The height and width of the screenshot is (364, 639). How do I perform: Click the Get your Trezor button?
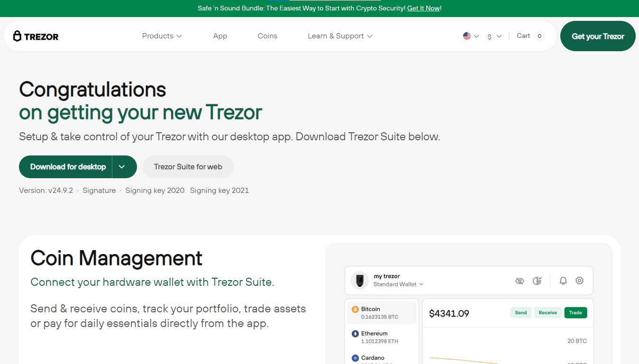[598, 36]
